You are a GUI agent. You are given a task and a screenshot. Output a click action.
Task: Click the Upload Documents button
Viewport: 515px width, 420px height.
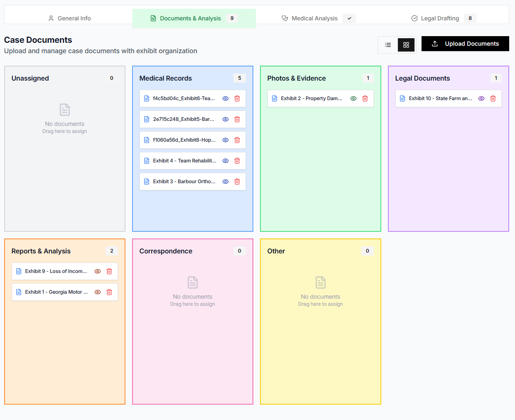coord(465,44)
